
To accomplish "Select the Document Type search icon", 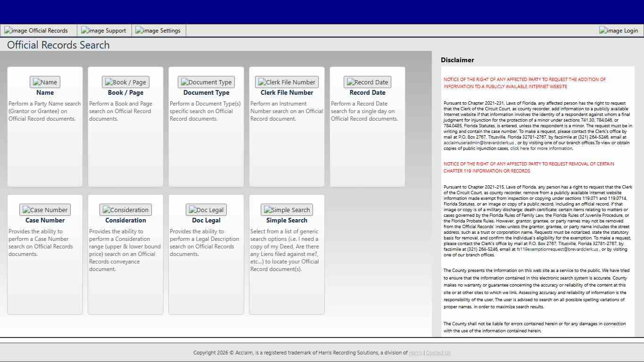I will click(x=206, y=82).
